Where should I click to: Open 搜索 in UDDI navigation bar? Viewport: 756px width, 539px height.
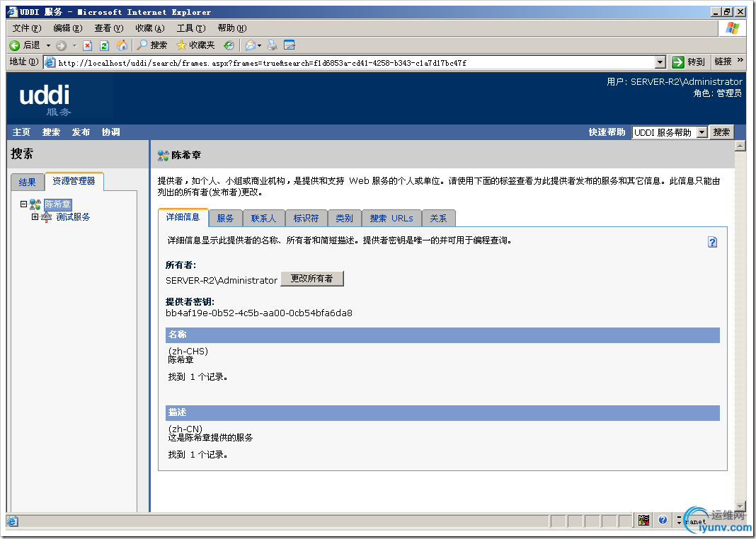pyautogui.click(x=51, y=132)
